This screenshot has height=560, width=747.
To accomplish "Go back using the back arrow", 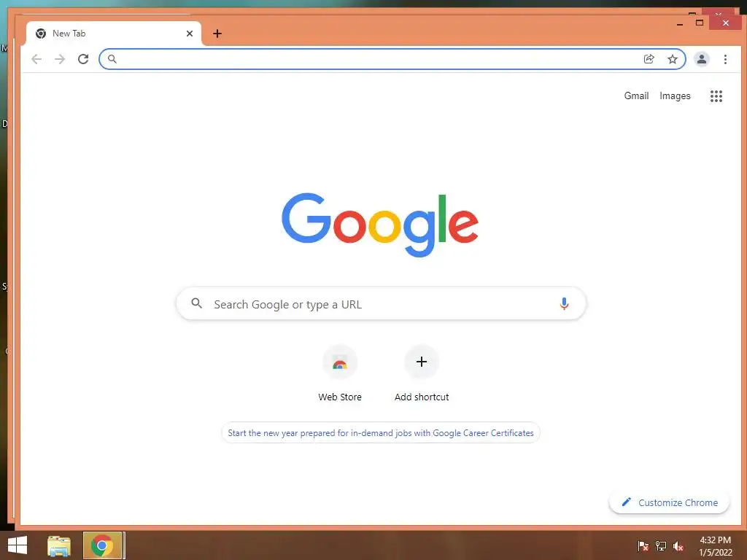I will [36, 59].
